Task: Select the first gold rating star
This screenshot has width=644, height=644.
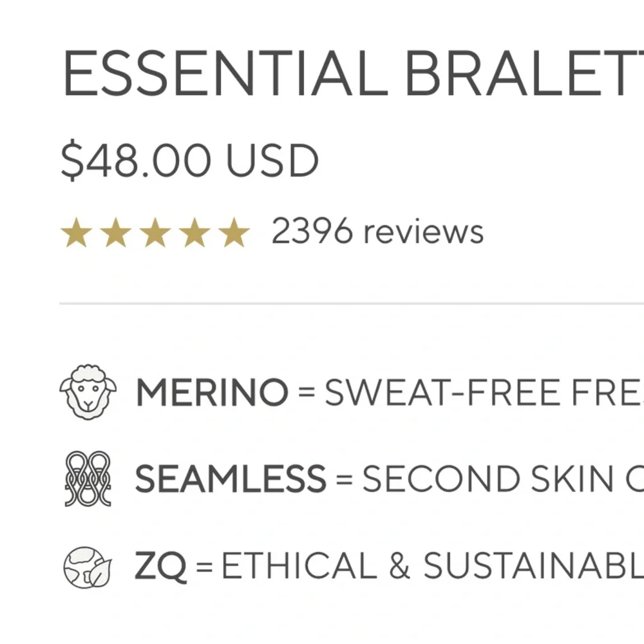Action: [77, 232]
